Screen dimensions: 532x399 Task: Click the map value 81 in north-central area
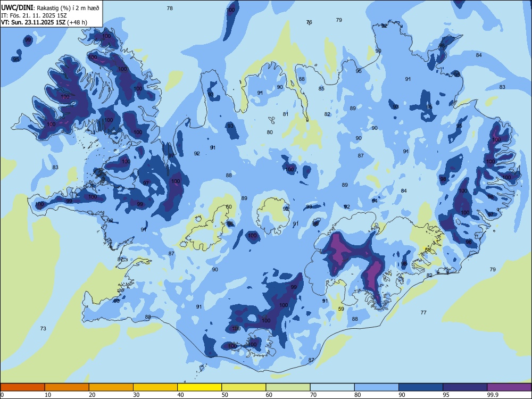(x=286, y=114)
